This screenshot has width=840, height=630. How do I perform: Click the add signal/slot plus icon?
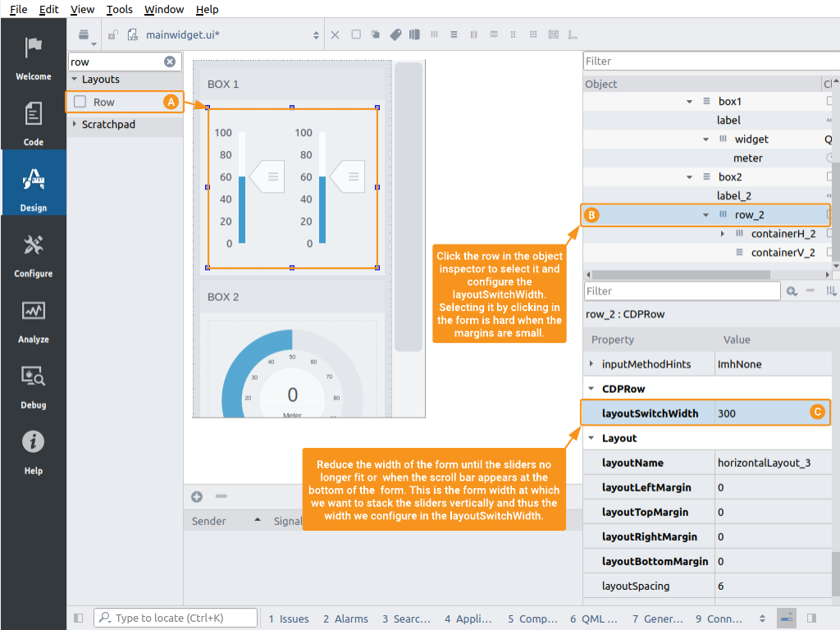197,496
